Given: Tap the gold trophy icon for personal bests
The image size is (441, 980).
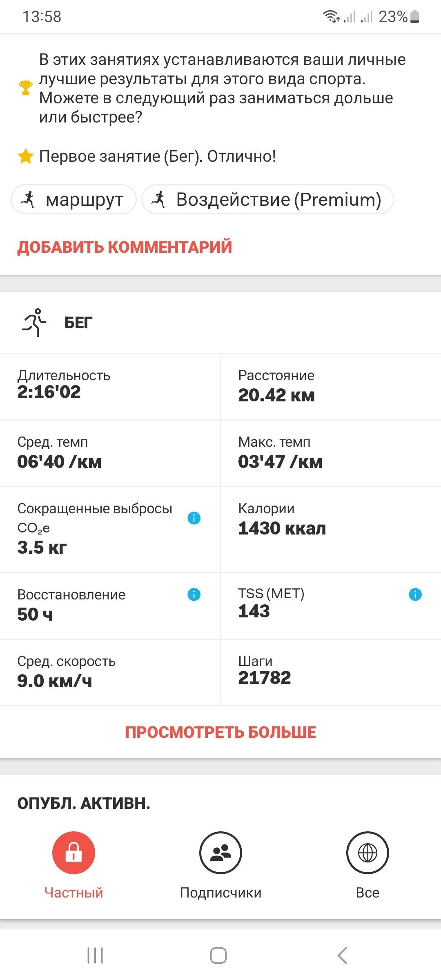Looking at the screenshot, I should coord(25,88).
